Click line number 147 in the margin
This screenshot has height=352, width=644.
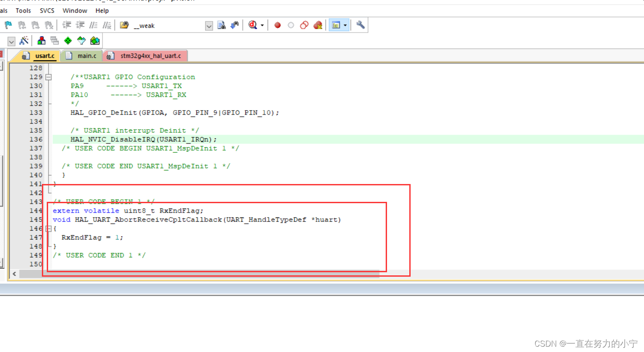click(x=36, y=237)
